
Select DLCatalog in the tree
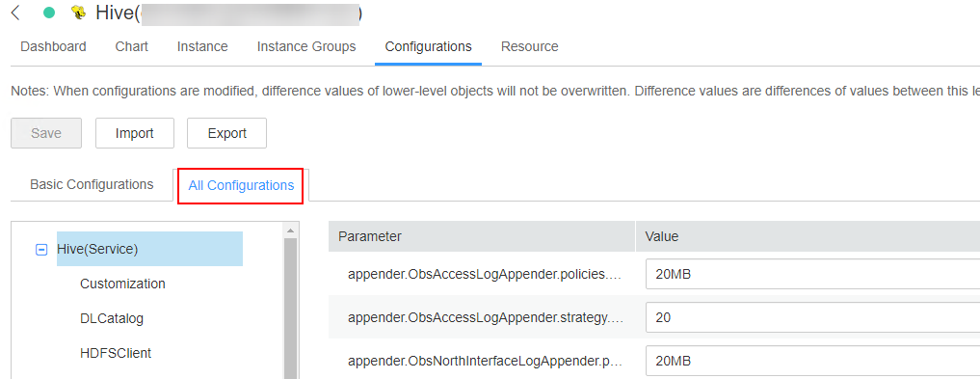click(x=112, y=318)
